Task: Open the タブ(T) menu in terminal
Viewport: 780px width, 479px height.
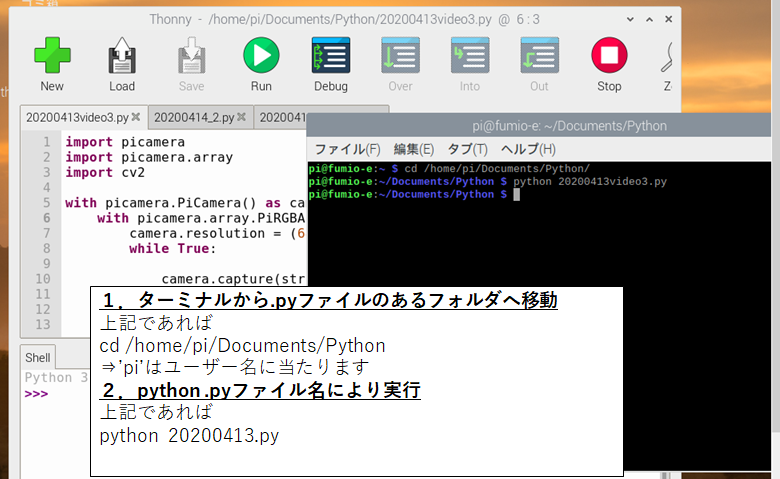Action: [467, 149]
